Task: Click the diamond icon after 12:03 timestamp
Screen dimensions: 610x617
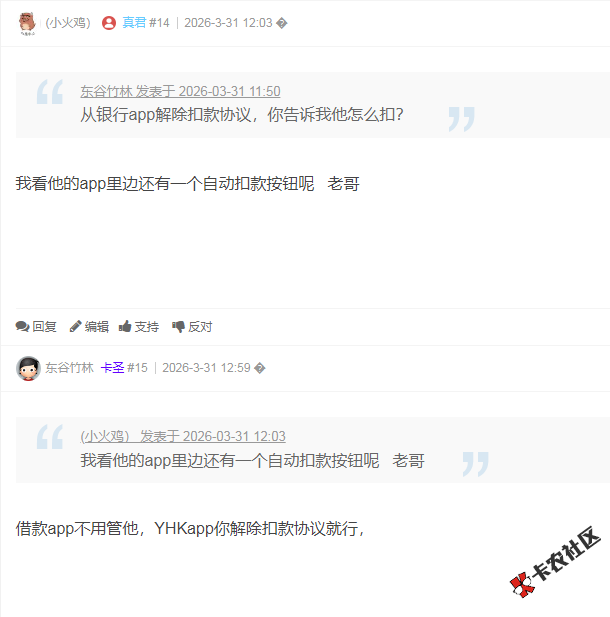Action: click(x=282, y=23)
